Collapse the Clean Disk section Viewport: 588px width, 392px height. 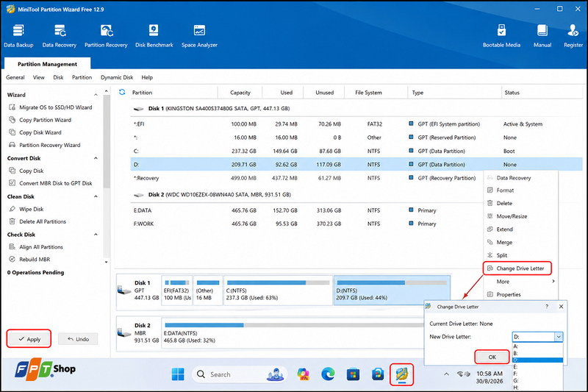(x=96, y=196)
